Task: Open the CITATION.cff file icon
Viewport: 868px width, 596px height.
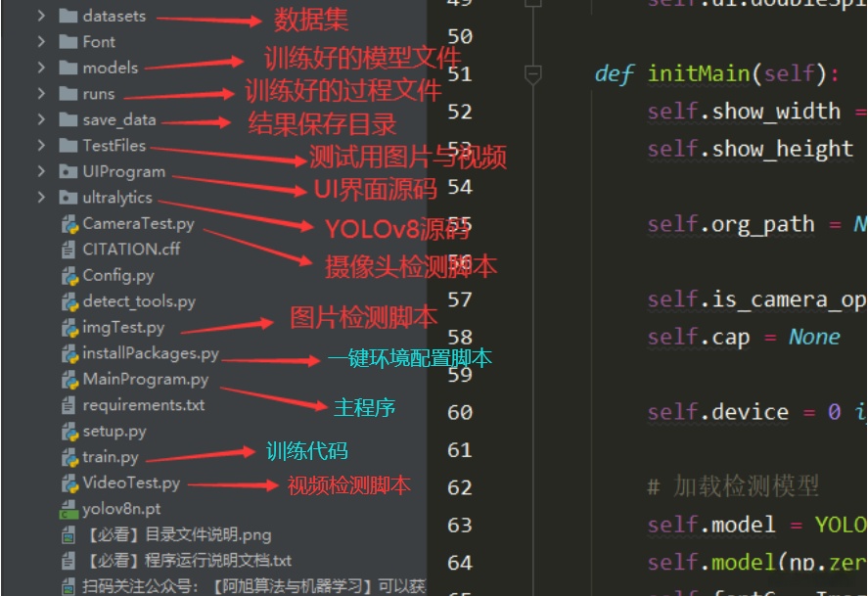Action: pos(67,249)
